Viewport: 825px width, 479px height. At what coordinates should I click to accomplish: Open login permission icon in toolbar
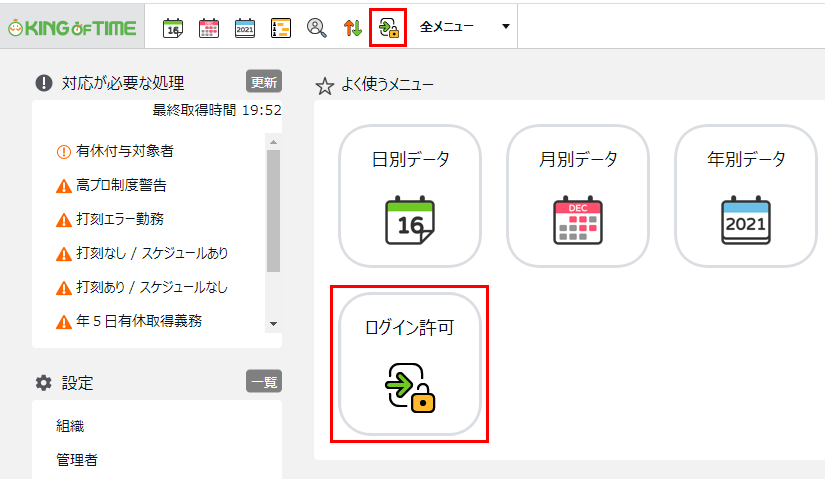pos(388,28)
